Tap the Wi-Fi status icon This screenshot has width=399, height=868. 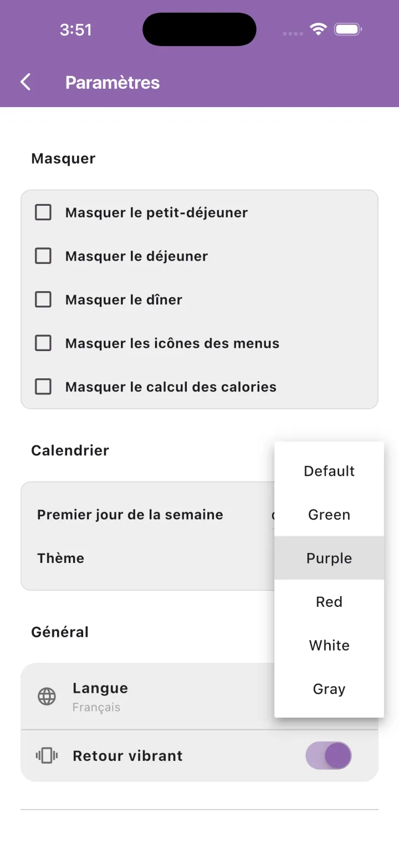tap(319, 29)
